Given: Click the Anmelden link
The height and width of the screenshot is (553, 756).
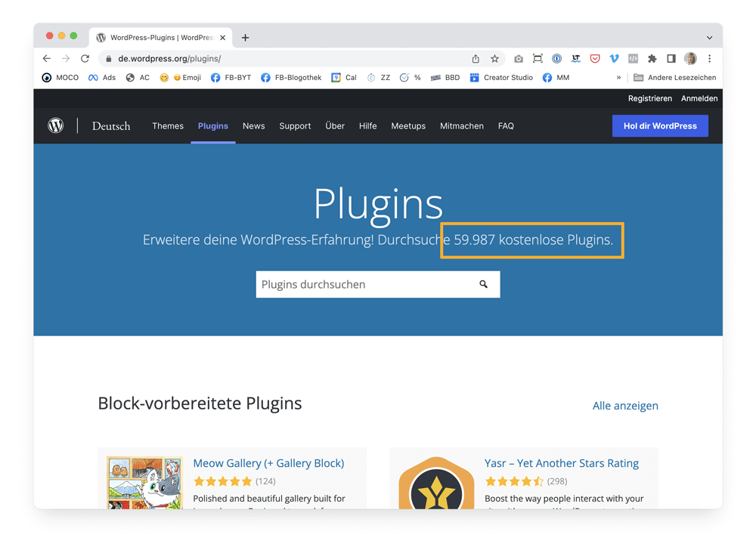Looking at the screenshot, I should pyautogui.click(x=699, y=98).
